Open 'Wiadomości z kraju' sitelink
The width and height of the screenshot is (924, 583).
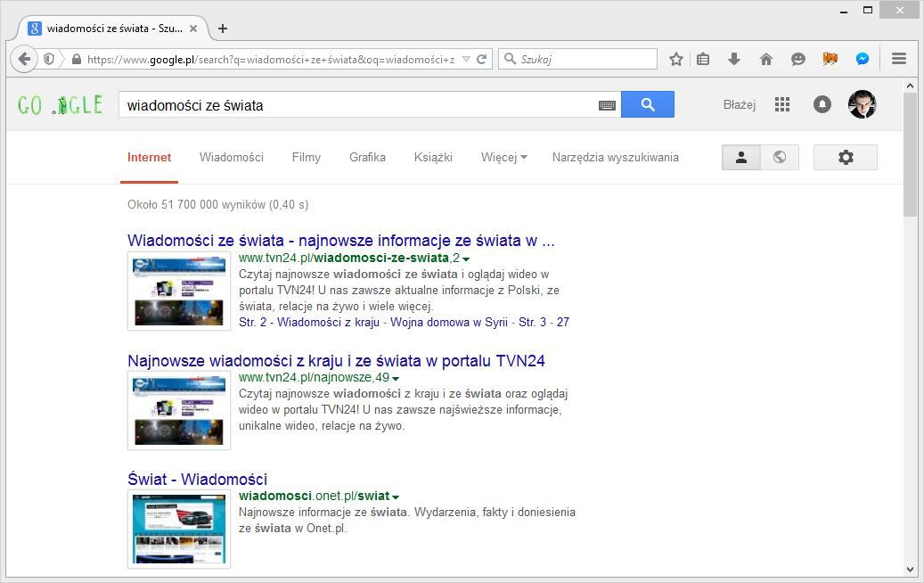point(328,323)
